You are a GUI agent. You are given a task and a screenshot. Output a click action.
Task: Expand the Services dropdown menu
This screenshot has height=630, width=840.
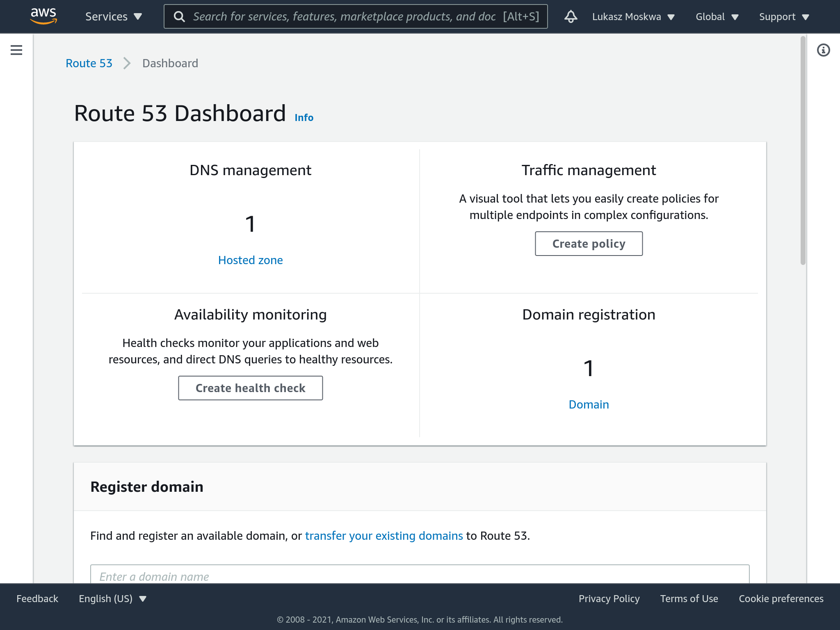pos(113,16)
